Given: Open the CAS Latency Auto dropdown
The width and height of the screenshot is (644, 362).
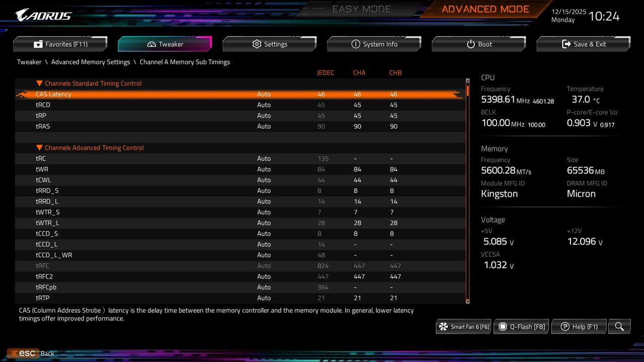Looking at the screenshot, I should coord(264,94).
